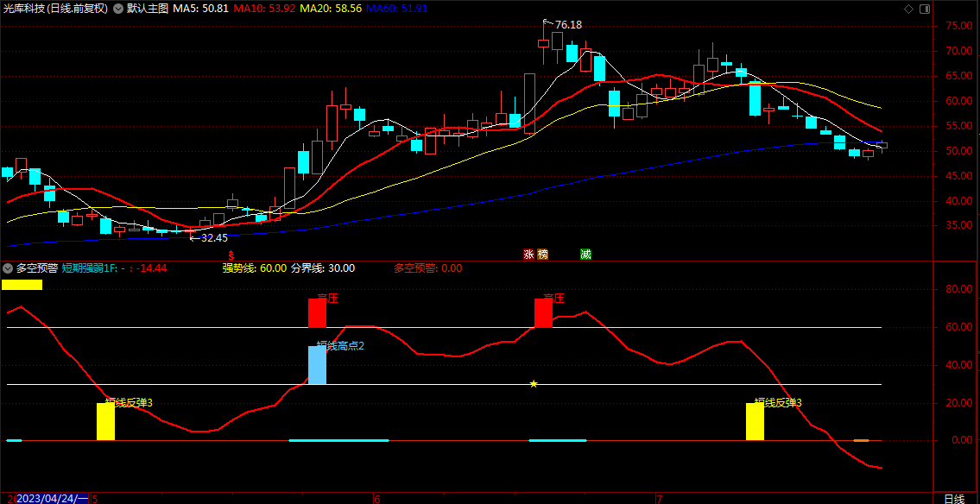The image size is (980, 504).
Task: Select the MA10: 53.92 value
Action: 263,9
